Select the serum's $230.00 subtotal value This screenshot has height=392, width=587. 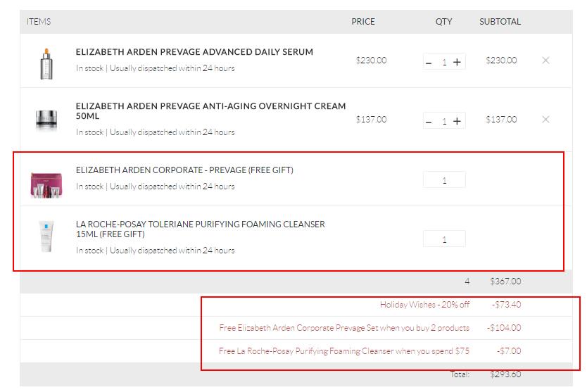501,61
